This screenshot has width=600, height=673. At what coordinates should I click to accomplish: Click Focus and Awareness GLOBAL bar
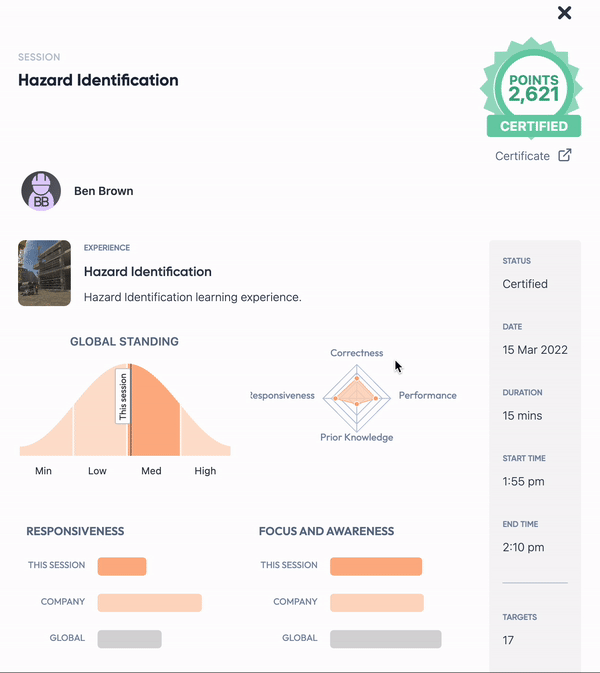coord(386,639)
